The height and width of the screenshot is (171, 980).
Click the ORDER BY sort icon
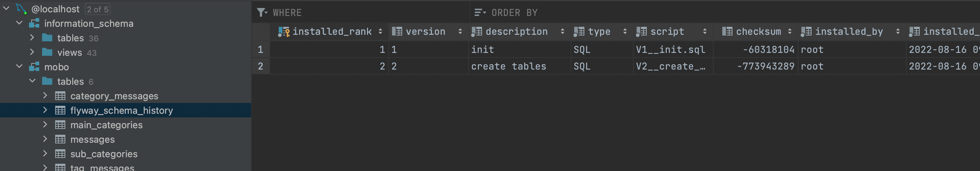click(480, 13)
